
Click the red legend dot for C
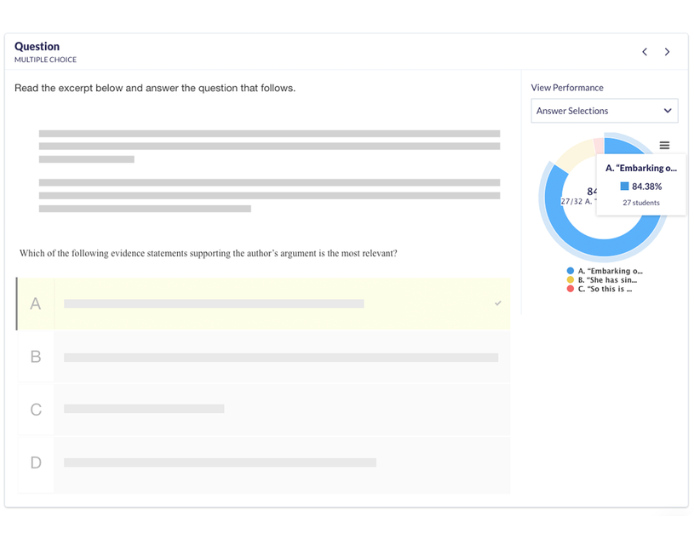click(x=570, y=289)
